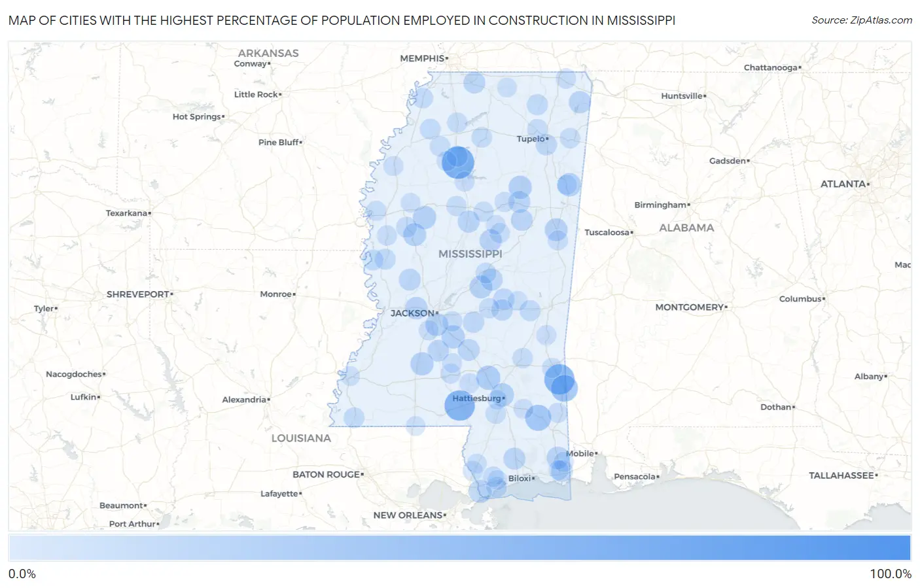Click the Chattanooga city label
This screenshot has width=920, height=588.
point(771,67)
